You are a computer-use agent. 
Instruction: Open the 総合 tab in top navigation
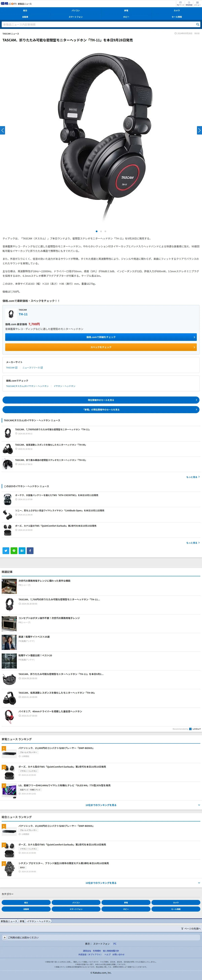point(25,11)
